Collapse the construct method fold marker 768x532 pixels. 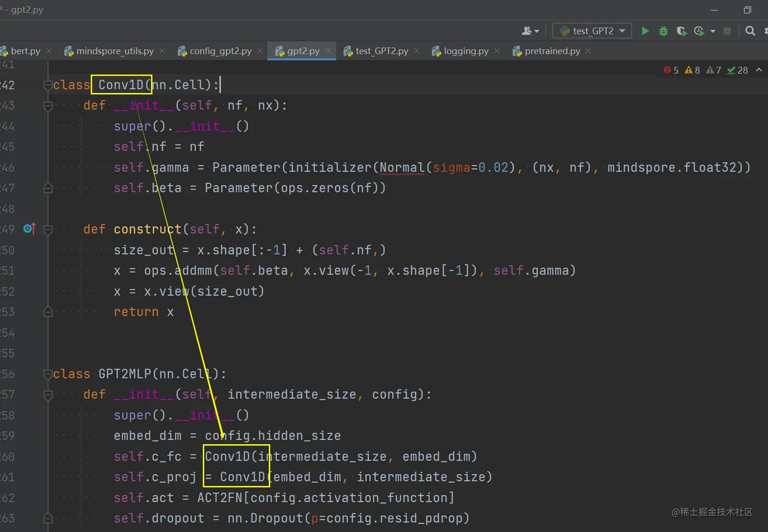click(x=48, y=229)
